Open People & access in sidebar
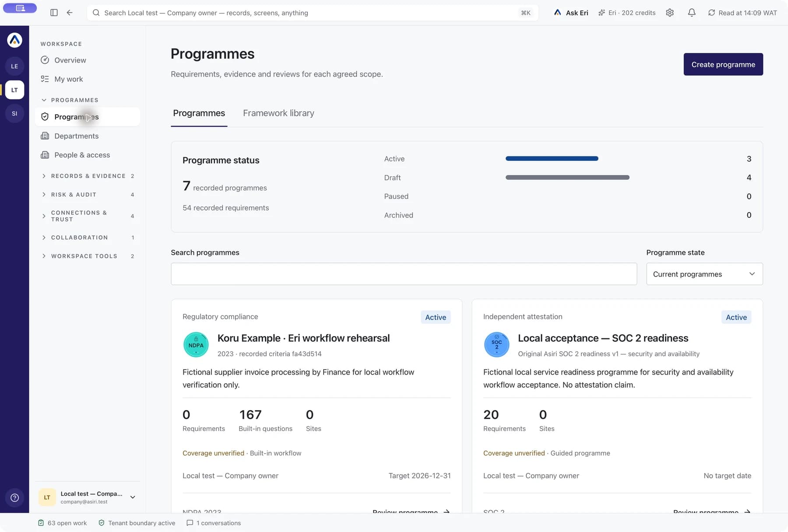Screen dimensions: 788x532 coord(88,155)
